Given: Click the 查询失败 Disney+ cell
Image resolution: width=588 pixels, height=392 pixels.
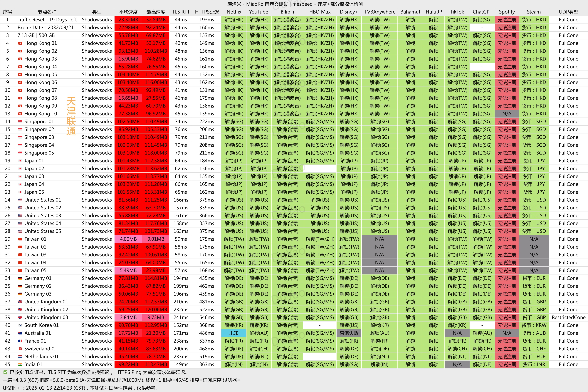Looking at the screenshot, I should coord(349,333).
